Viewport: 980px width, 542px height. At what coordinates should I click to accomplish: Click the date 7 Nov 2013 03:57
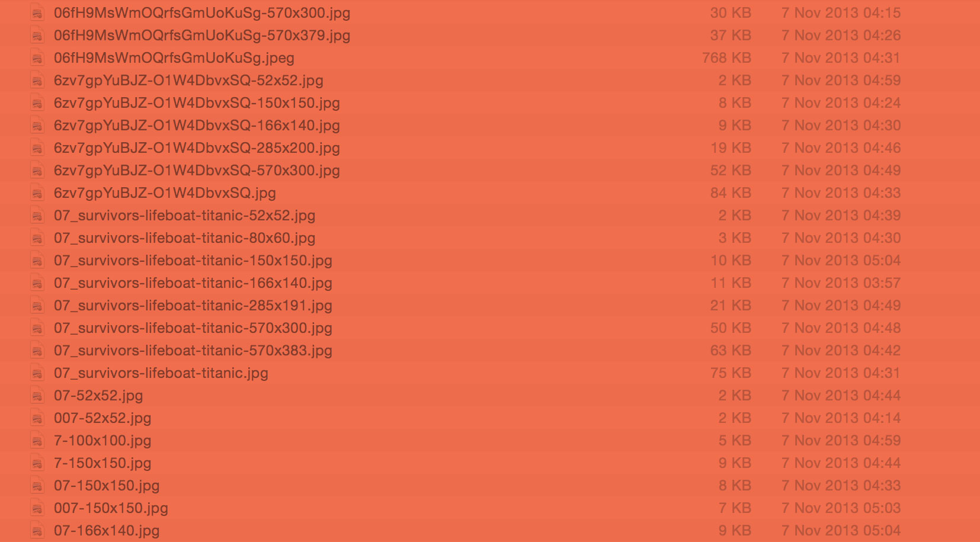pos(841,283)
